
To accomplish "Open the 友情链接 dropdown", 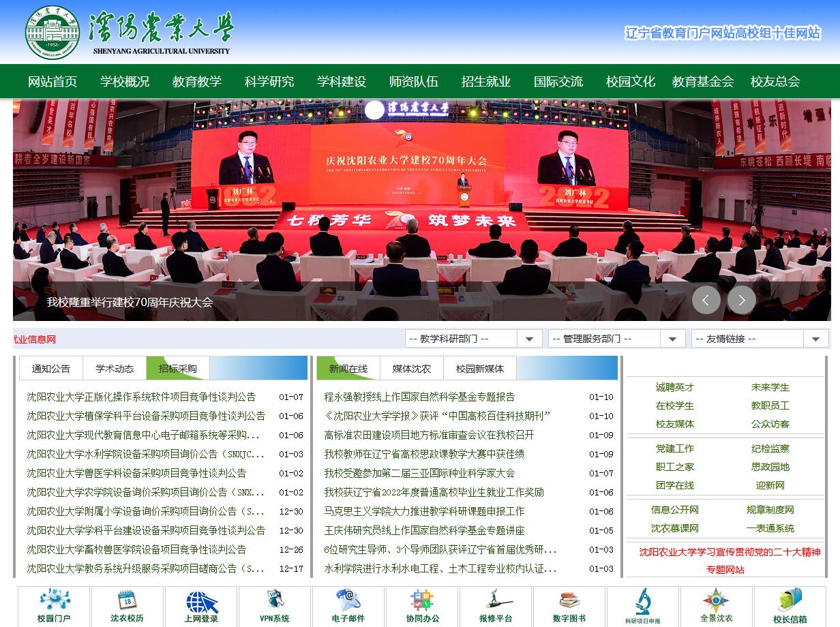I will click(815, 338).
